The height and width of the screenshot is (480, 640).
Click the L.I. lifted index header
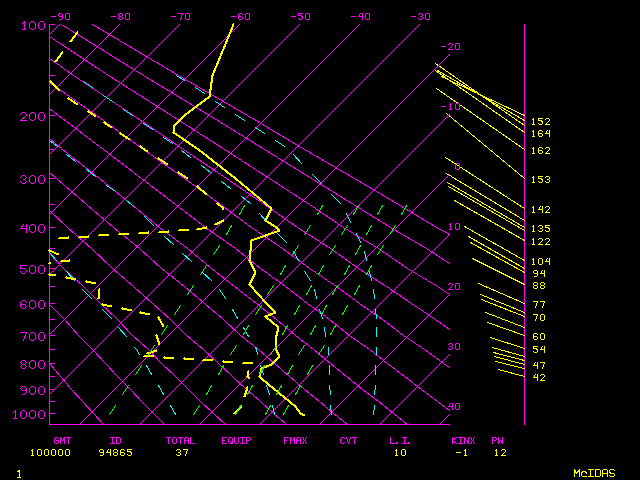(x=400, y=440)
